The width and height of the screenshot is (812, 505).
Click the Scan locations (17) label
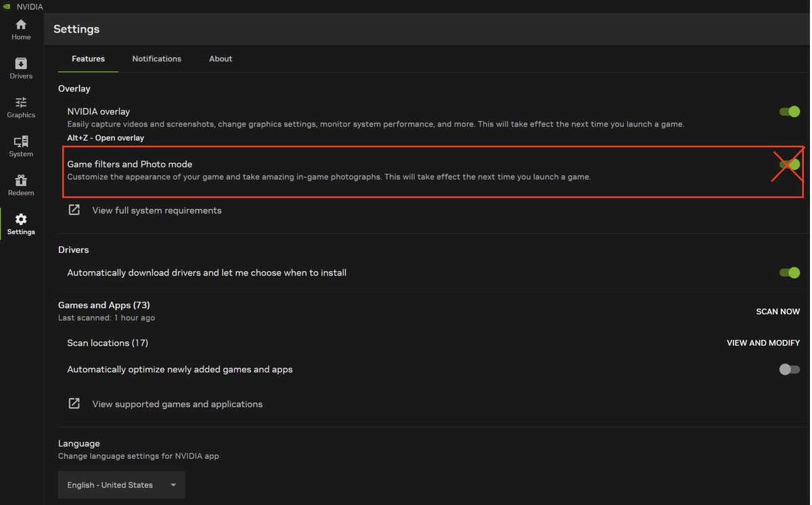coord(108,343)
